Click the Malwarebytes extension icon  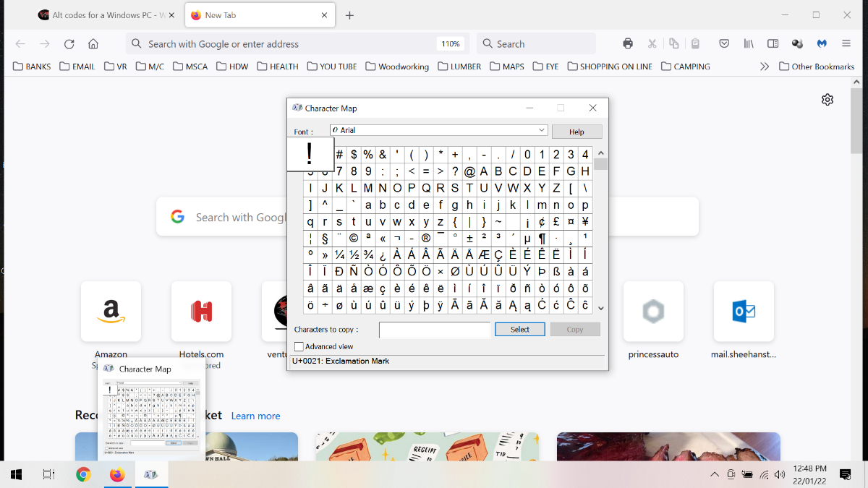pos(822,43)
